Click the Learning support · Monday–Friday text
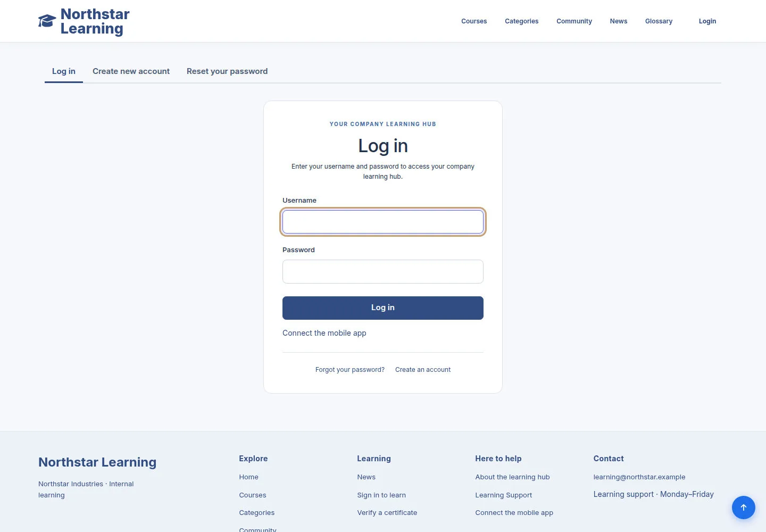 pyautogui.click(x=654, y=494)
